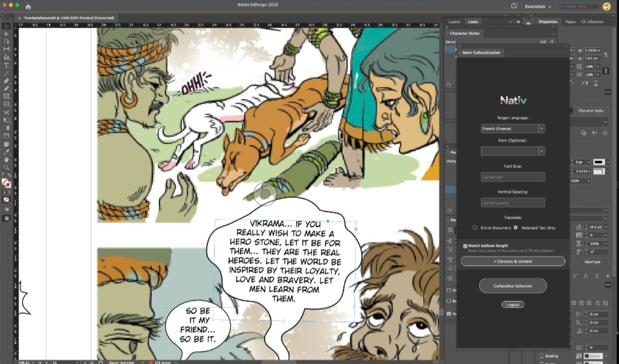Select the Zoom tool

pos(6,167)
